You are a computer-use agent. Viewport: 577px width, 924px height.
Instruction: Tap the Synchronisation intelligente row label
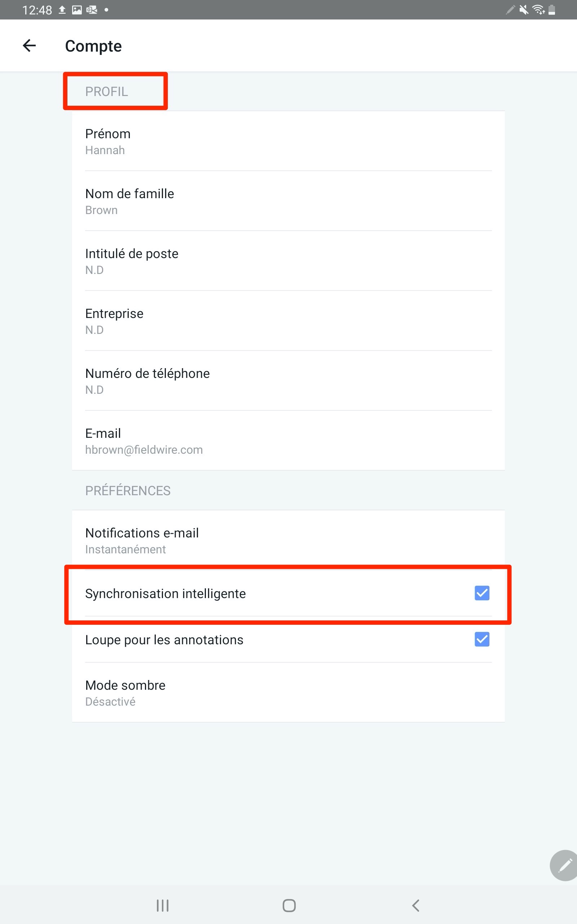[165, 593]
